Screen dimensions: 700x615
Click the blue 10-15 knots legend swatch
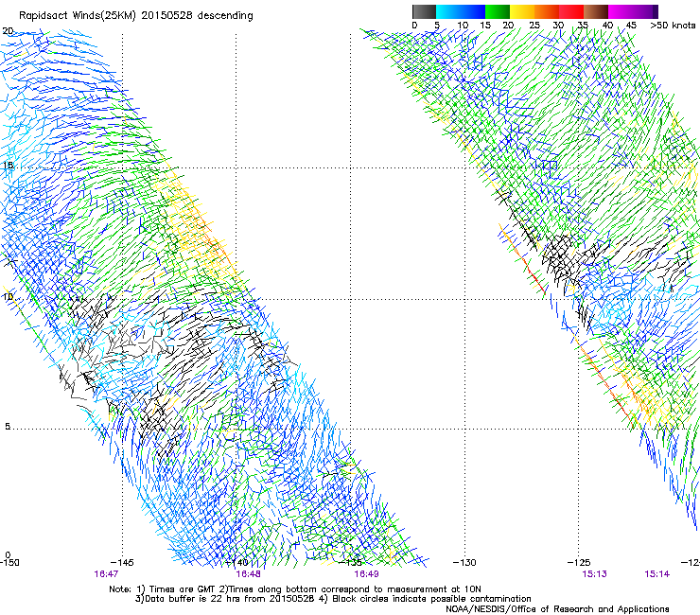coord(473,11)
